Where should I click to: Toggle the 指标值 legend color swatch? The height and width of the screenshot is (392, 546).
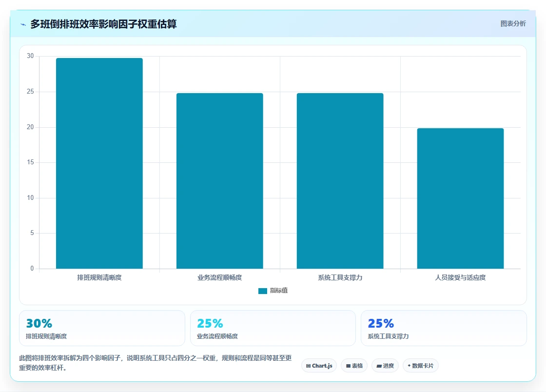(263, 291)
